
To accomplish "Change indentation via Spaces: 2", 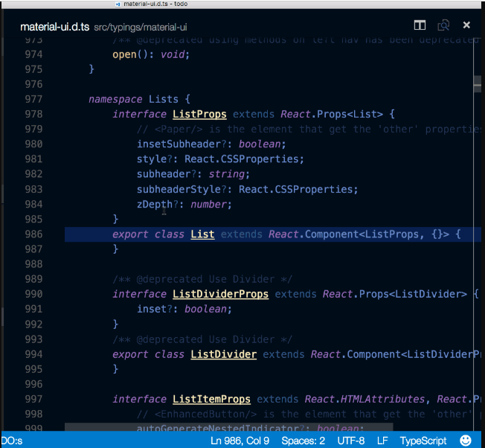I will coord(303,441).
